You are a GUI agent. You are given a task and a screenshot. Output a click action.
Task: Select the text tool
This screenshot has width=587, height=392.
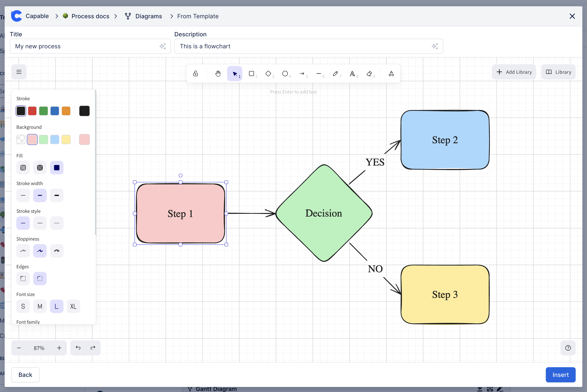(x=353, y=74)
